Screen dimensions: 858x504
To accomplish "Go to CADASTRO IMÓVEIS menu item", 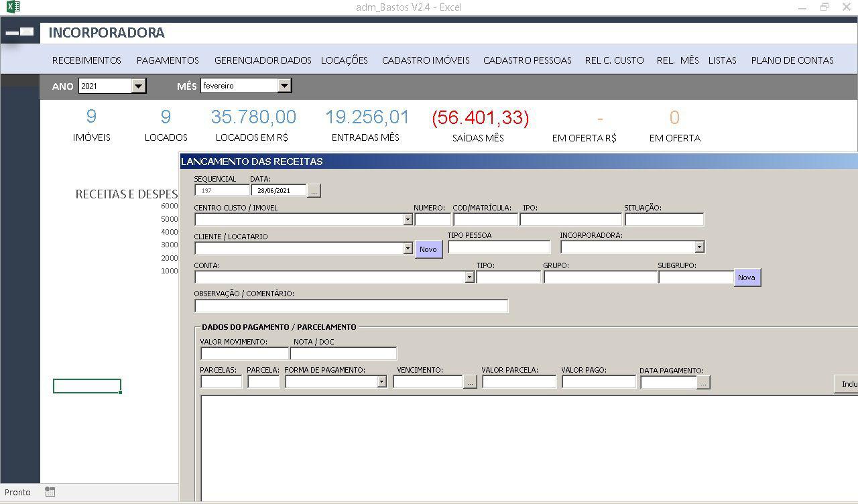I will point(426,60).
